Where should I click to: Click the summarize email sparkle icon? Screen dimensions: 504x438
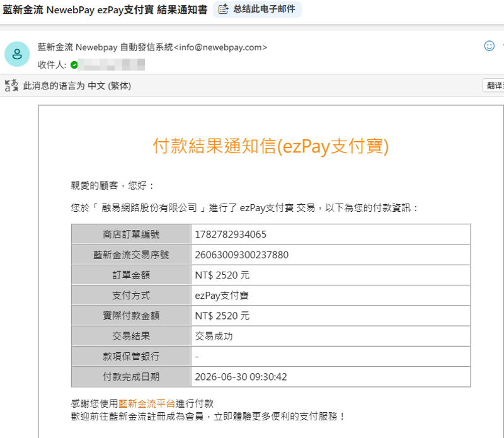pos(224,9)
